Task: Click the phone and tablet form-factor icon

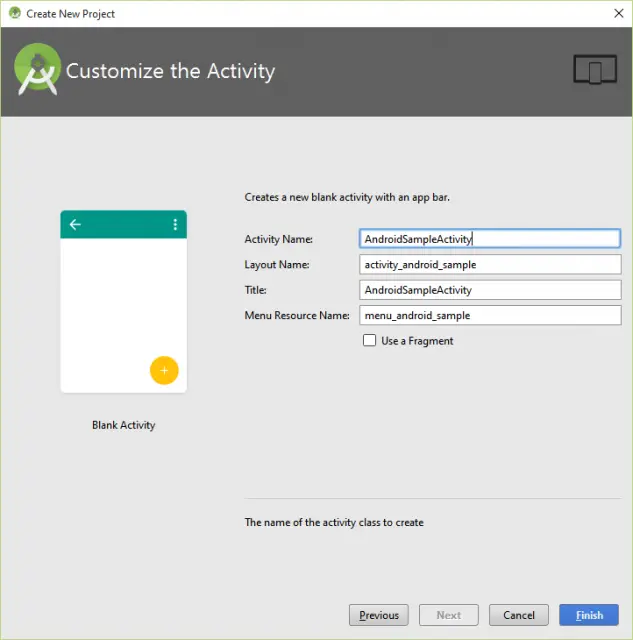Action: (x=594, y=69)
